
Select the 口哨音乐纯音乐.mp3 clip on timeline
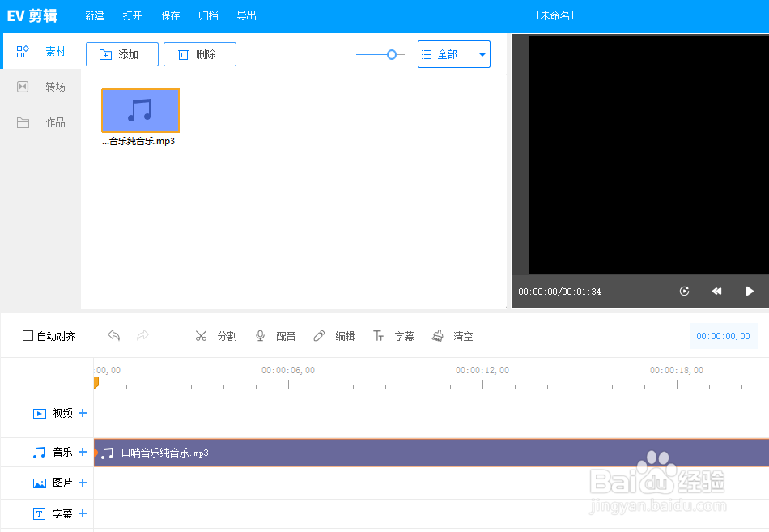(x=431, y=453)
